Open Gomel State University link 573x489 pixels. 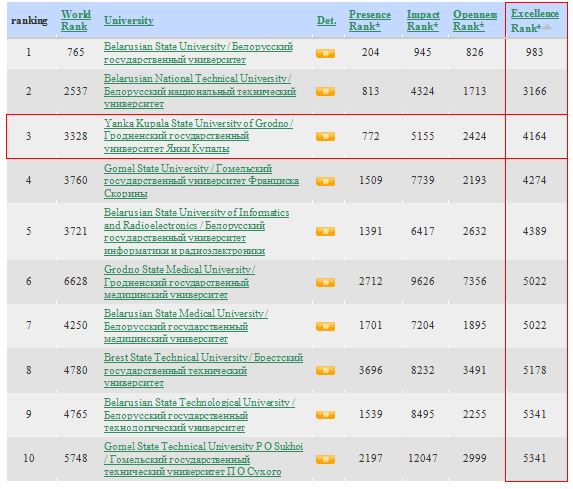coord(201,181)
